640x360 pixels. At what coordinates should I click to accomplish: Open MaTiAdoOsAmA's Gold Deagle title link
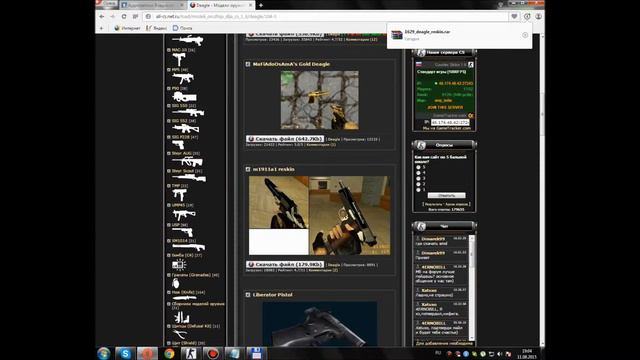[291, 64]
